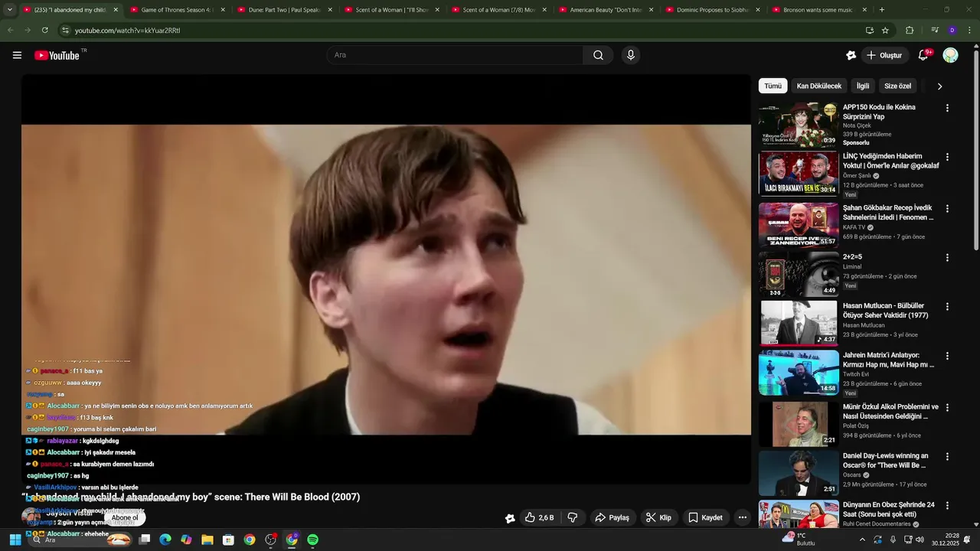
Task: Go back in browser history
Action: pos(11,30)
